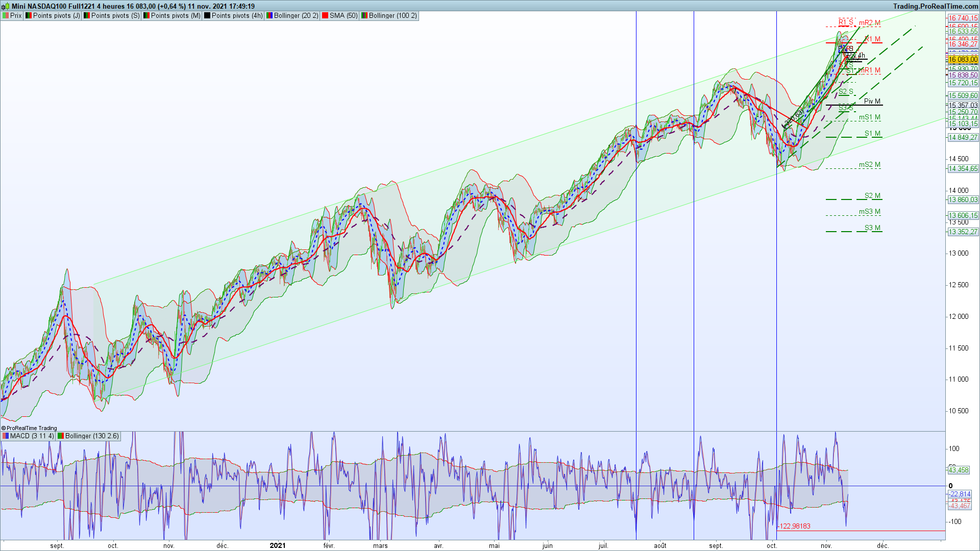Click the SMA (50) red swatch
Image resolution: width=980 pixels, height=551 pixels.
[325, 16]
